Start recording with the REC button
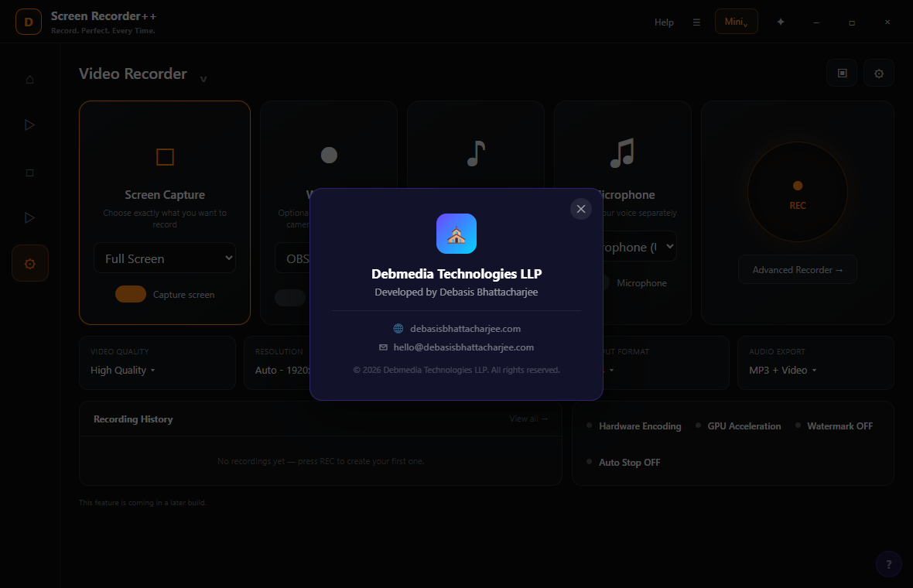 [x=798, y=192]
